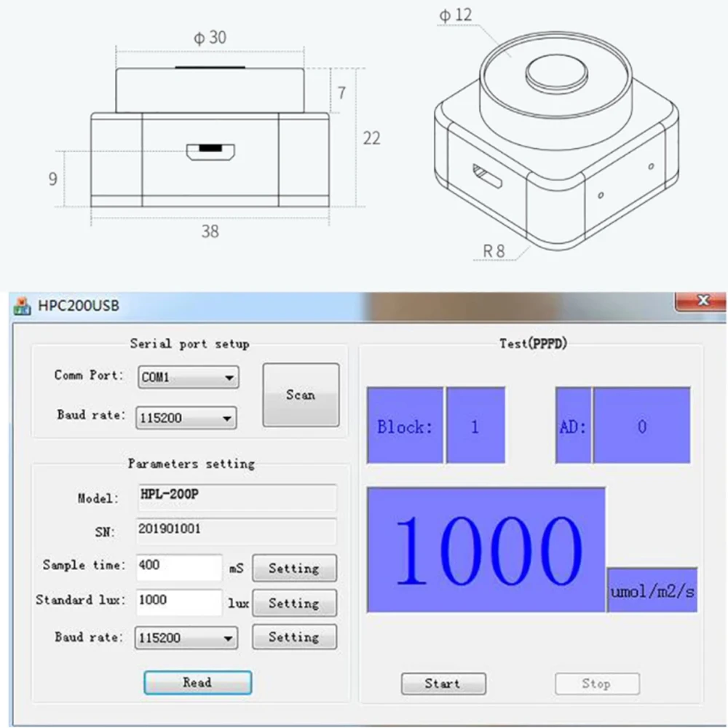Click the disabled Stop button
Screen dimensions: 728x728
pos(597,684)
